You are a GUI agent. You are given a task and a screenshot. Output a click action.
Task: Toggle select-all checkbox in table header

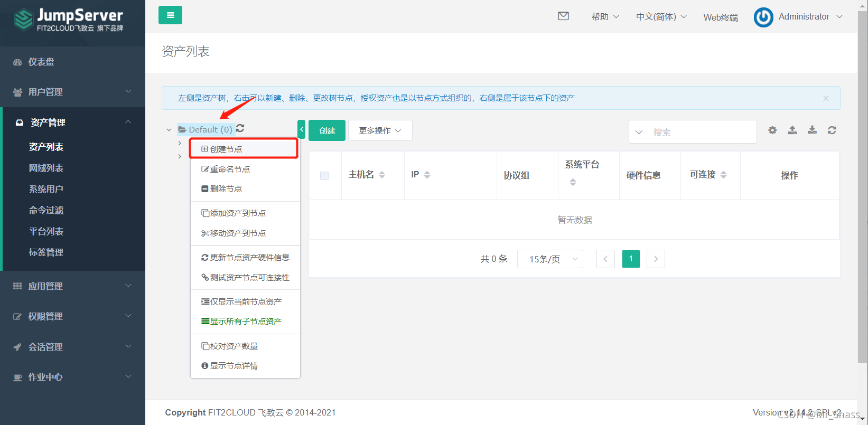pos(324,176)
